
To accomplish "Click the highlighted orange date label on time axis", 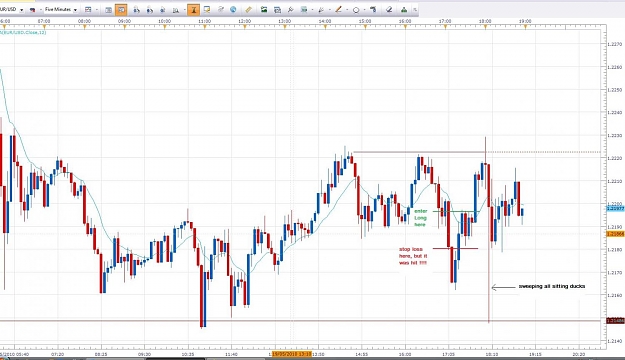I will coord(291,354).
